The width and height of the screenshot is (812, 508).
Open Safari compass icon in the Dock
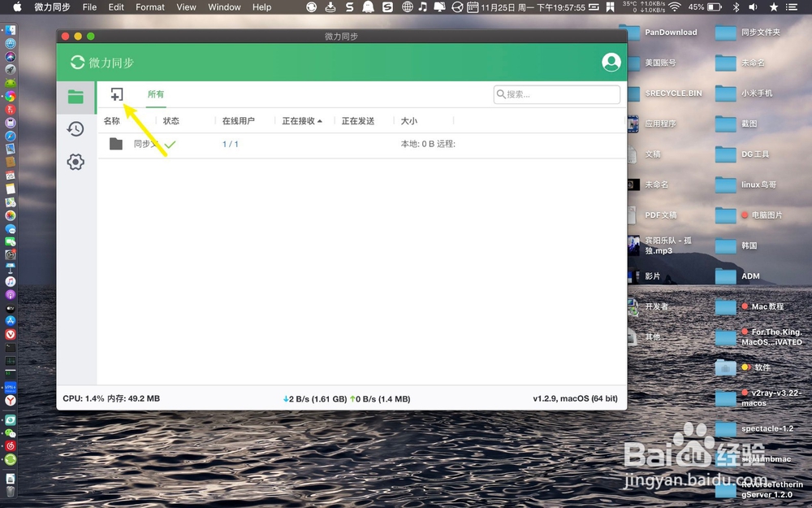point(11,136)
